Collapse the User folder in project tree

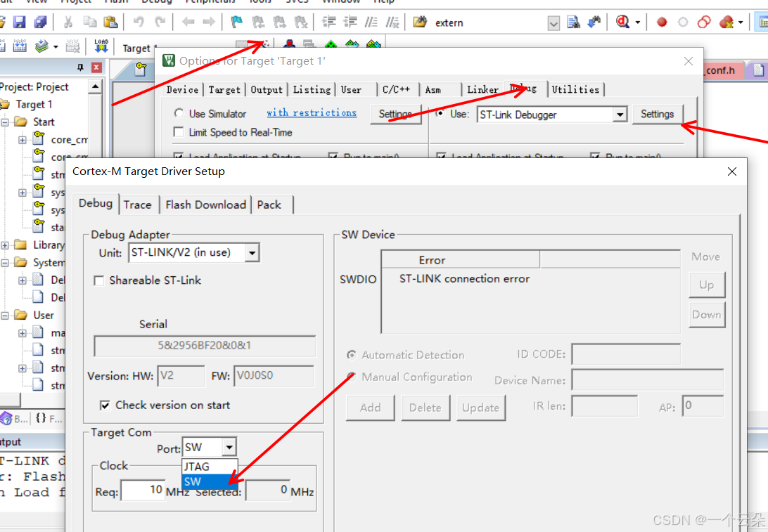pos(5,316)
